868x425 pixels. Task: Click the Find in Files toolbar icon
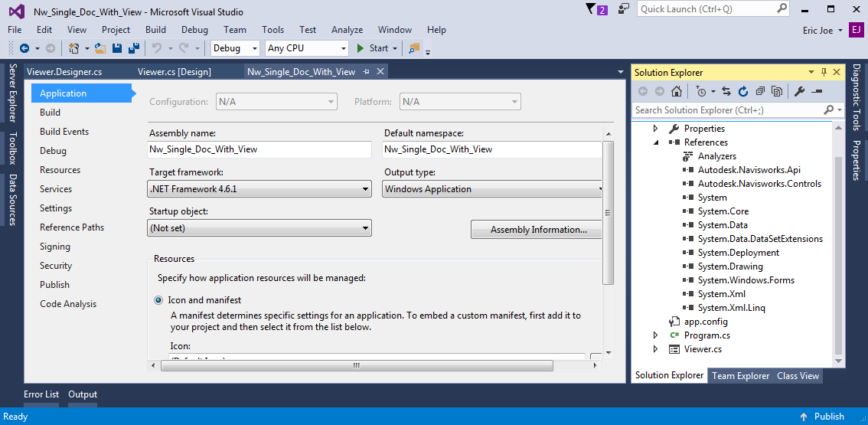click(414, 48)
